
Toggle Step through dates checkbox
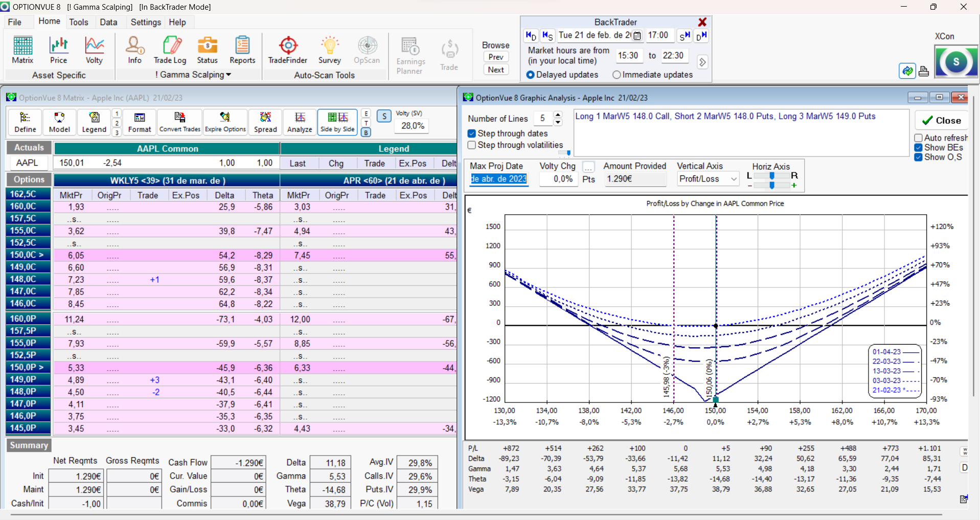472,133
